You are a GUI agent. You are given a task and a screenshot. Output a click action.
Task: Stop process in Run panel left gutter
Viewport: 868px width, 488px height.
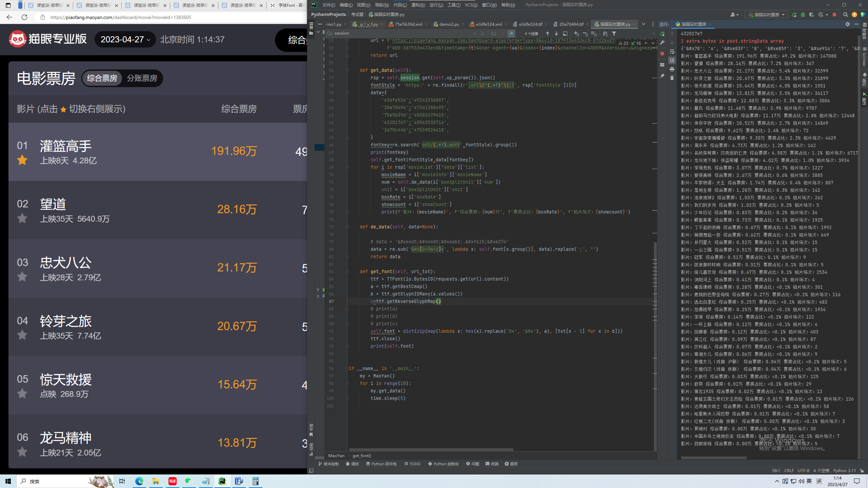point(662,54)
